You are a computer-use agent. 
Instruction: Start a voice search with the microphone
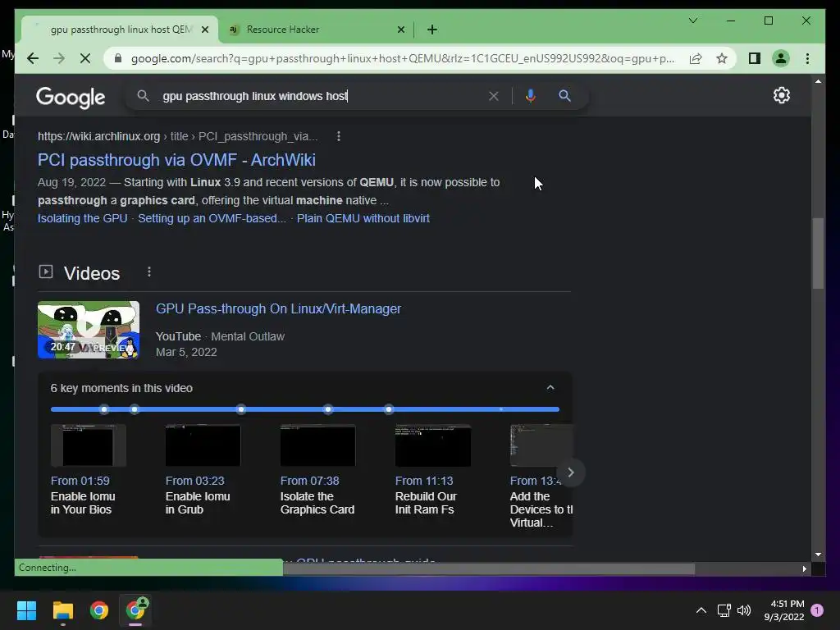[531, 96]
